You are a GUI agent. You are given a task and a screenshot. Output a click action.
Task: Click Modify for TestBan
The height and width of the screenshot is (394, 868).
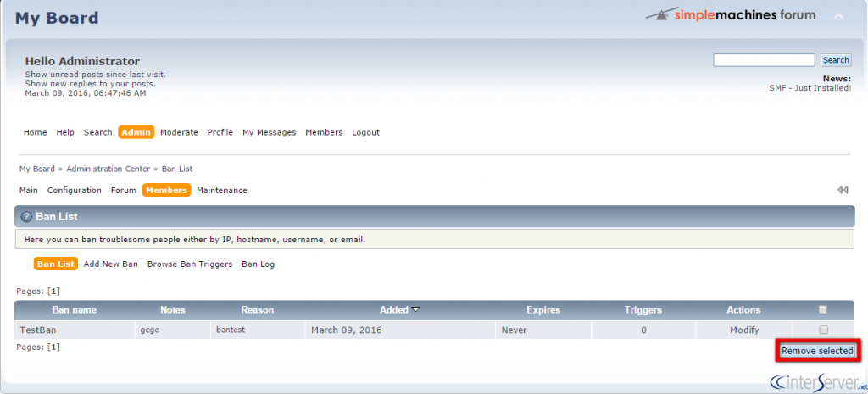[x=744, y=330]
